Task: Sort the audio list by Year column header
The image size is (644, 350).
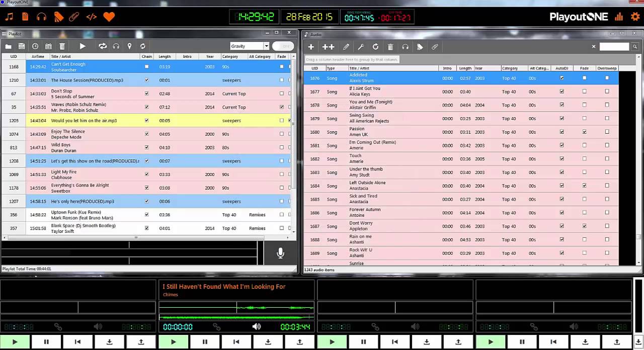Action: (x=487, y=68)
